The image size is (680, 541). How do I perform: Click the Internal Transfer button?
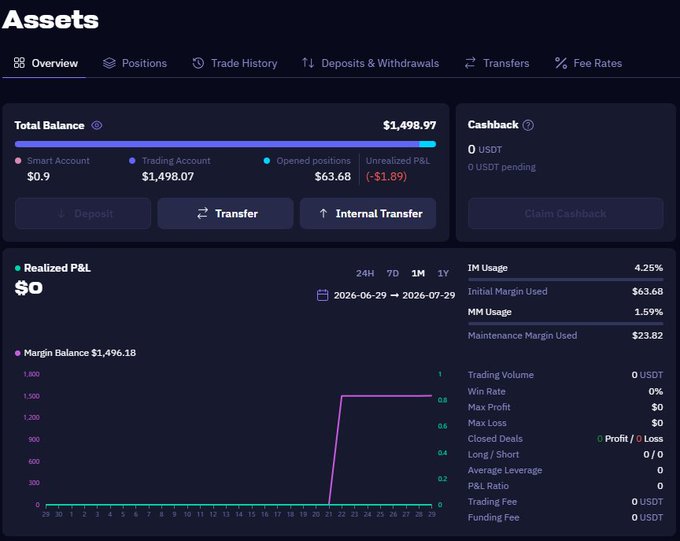point(368,213)
